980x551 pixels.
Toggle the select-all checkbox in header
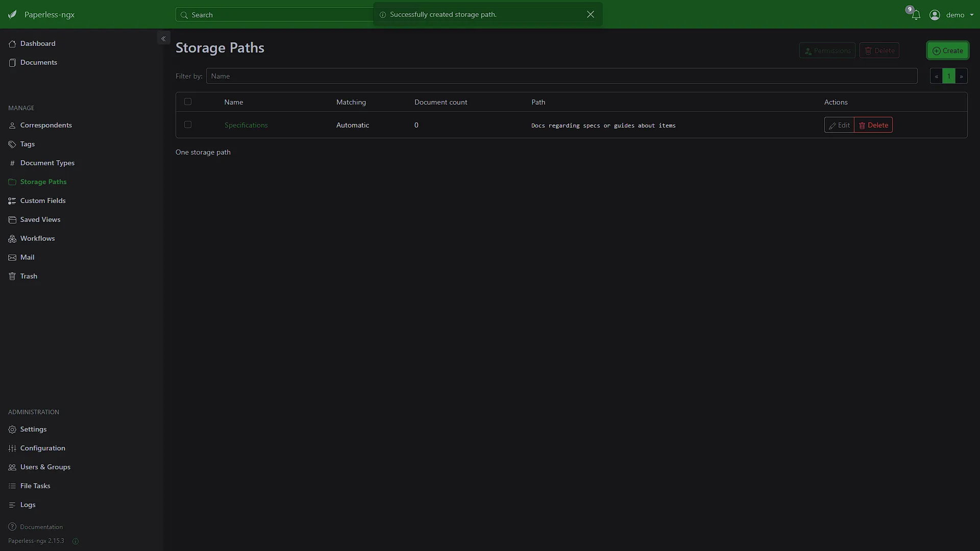click(x=188, y=102)
